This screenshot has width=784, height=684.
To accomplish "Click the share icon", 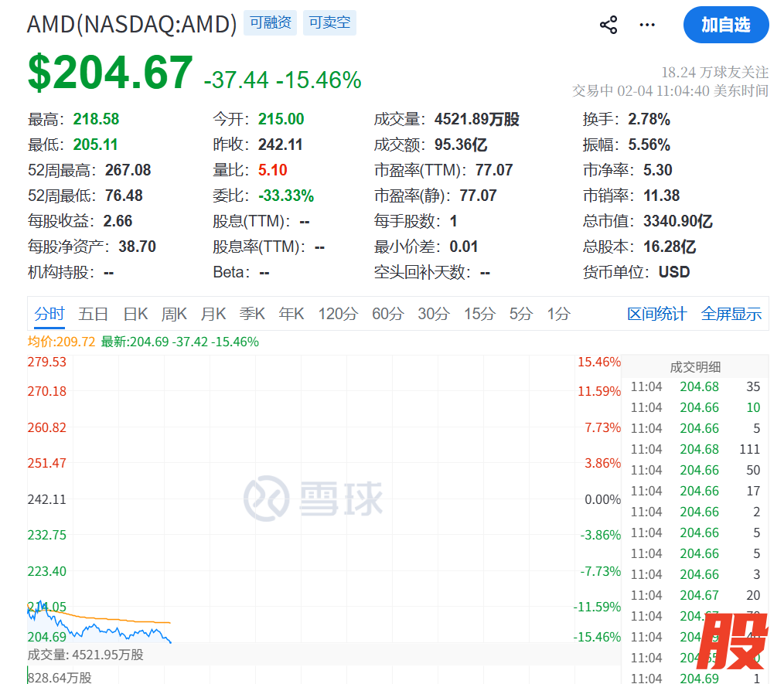I will 608,25.
